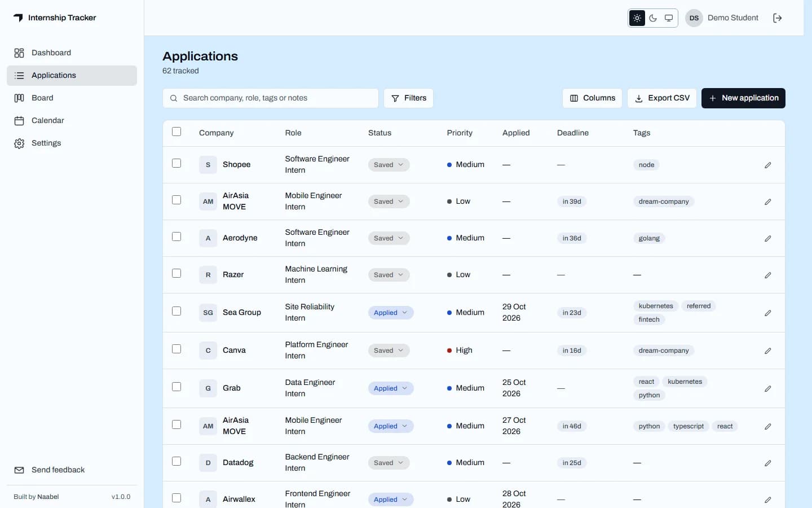This screenshot has width=812, height=508.
Task: Edit the Canva application pencil icon
Action: point(768,351)
